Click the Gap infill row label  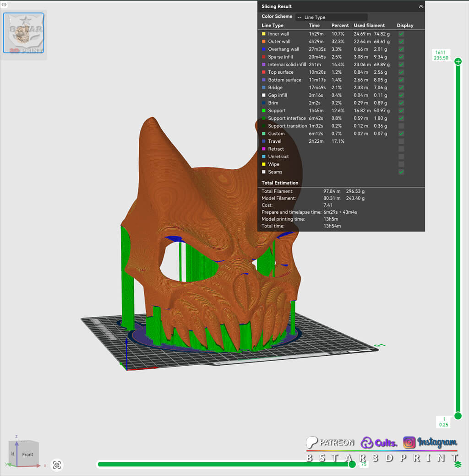(278, 95)
